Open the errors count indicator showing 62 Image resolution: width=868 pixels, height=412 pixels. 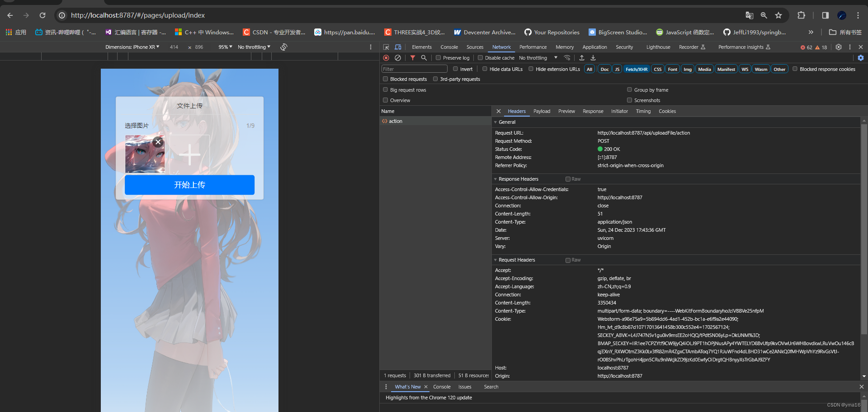pyautogui.click(x=806, y=47)
